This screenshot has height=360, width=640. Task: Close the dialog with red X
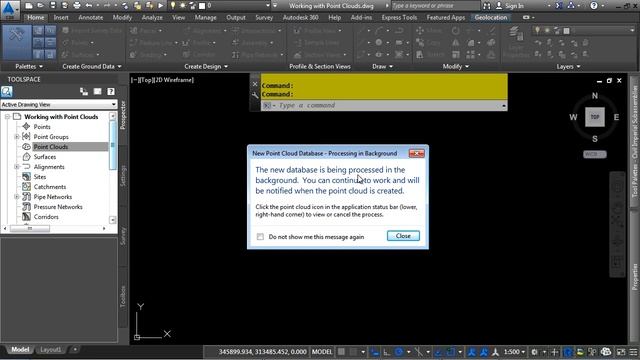tap(416, 153)
